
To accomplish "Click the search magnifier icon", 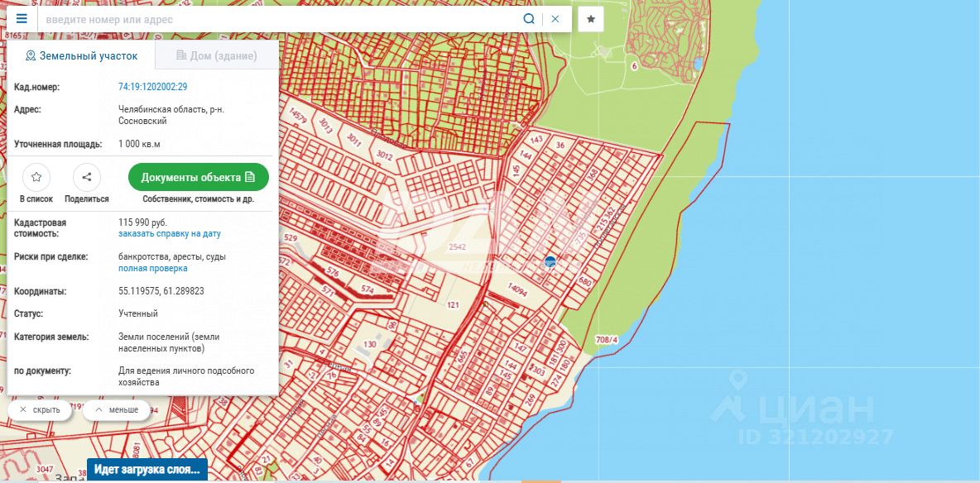I will tap(529, 19).
